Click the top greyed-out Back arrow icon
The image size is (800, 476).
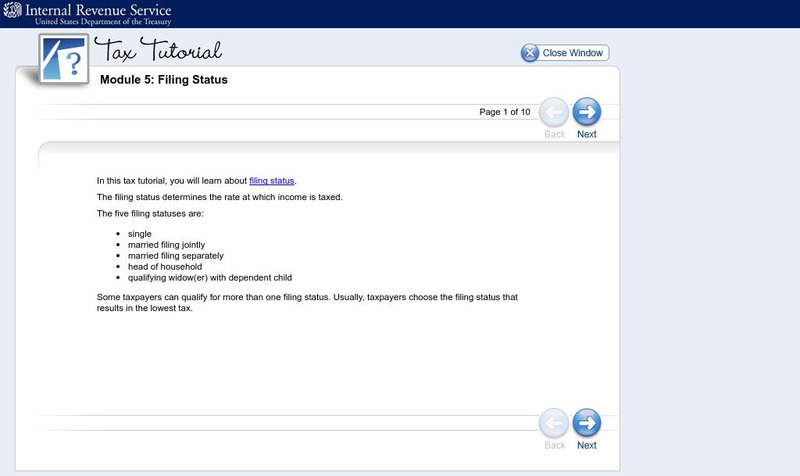[x=554, y=112]
